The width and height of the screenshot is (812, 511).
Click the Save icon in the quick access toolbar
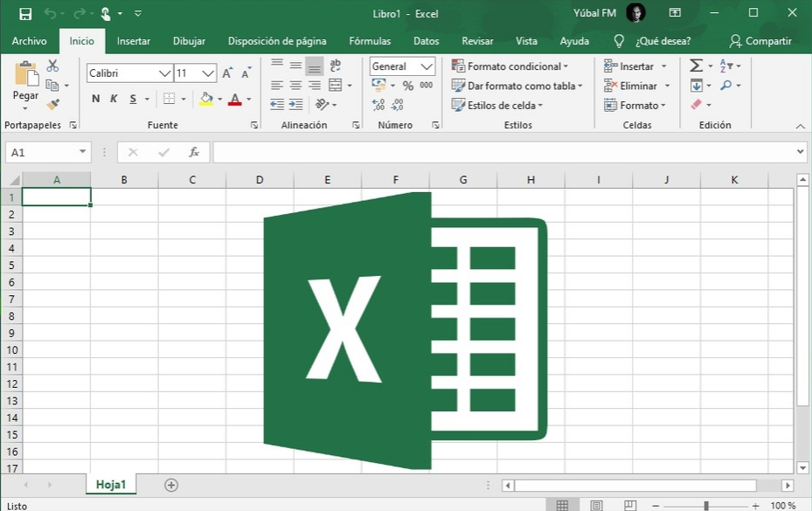point(25,14)
